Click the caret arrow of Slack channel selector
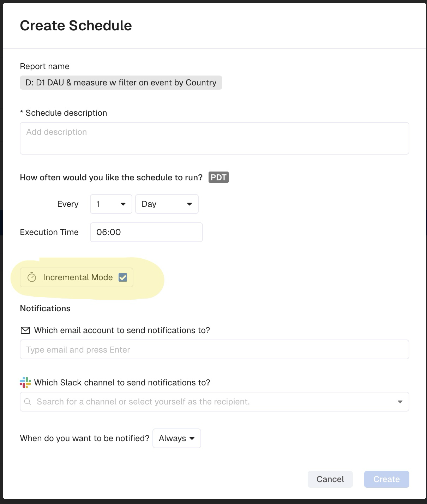 click(x=400, y=402)
